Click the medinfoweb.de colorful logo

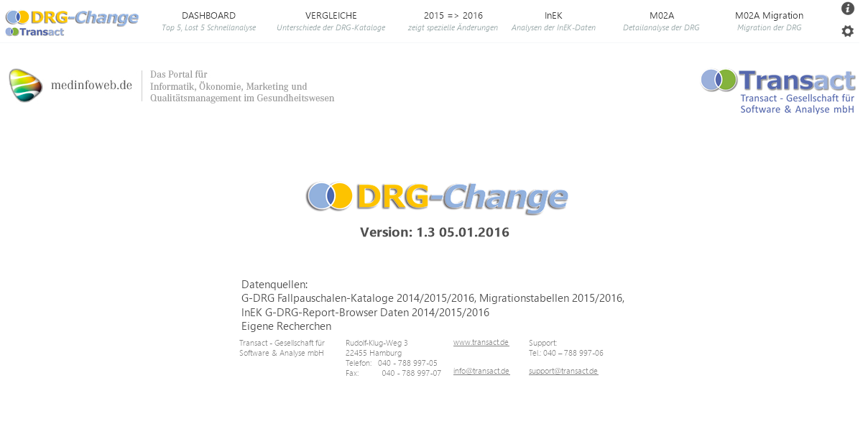(26, 86)
